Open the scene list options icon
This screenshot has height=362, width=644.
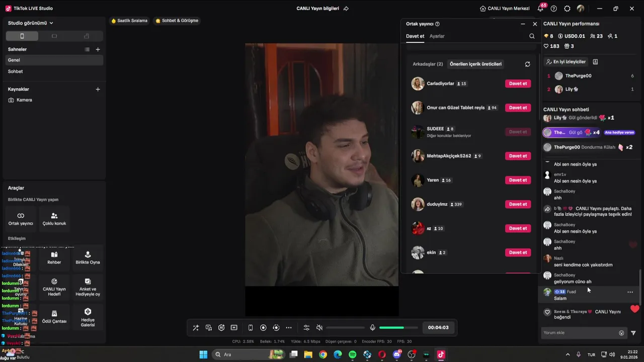point(87,49)
